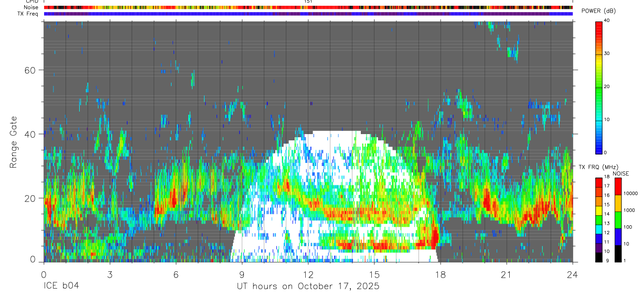
Task: Click the white data-gap region in the plot
Action: click(336, 196)
